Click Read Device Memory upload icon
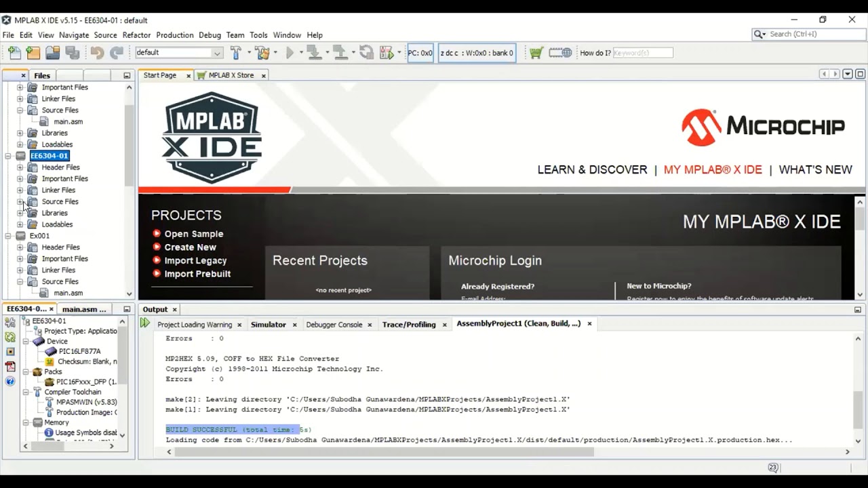The image size is (868, 488). [x=340, y=53]
